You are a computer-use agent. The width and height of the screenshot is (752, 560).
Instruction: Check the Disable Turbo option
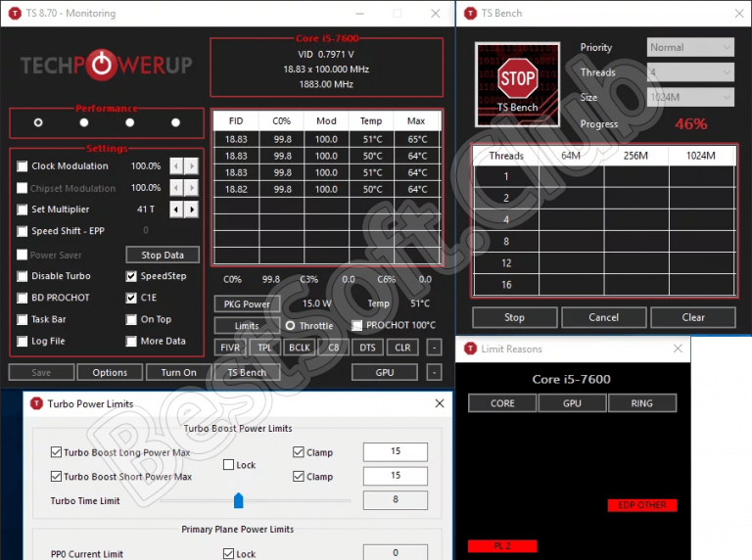23,276
